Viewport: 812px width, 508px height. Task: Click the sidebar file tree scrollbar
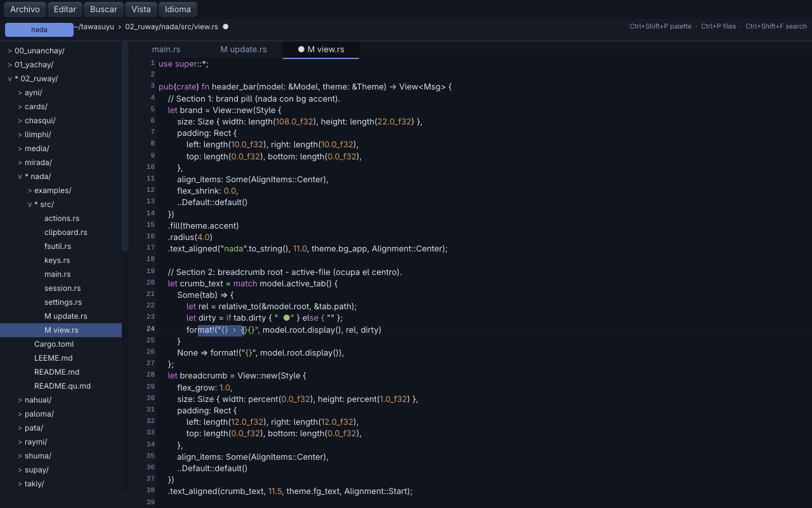click(125, 147)
